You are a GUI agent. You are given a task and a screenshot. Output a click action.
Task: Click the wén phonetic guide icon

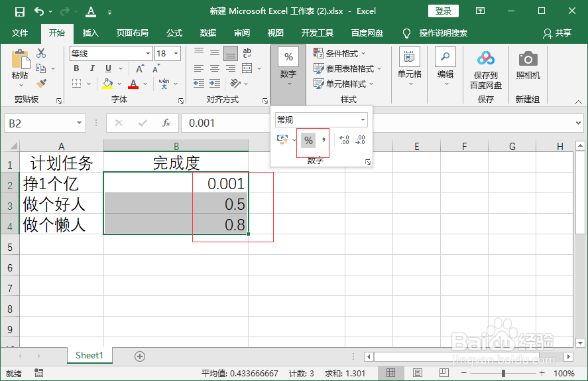164,84
